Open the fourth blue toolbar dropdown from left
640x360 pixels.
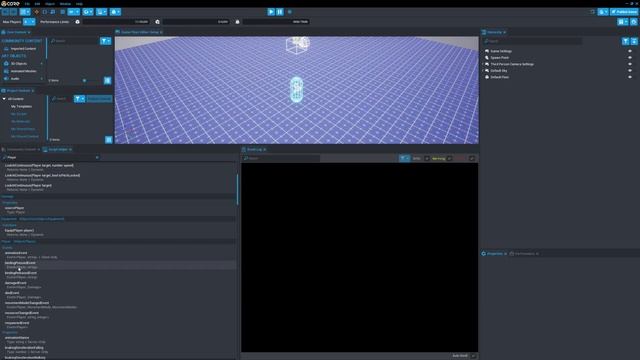point(101,12)
